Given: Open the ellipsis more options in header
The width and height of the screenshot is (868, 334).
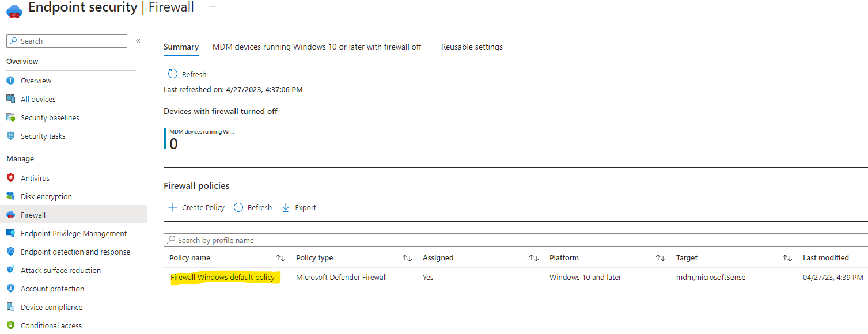Looking at the screenshot, I should click(x=213, y=6).
